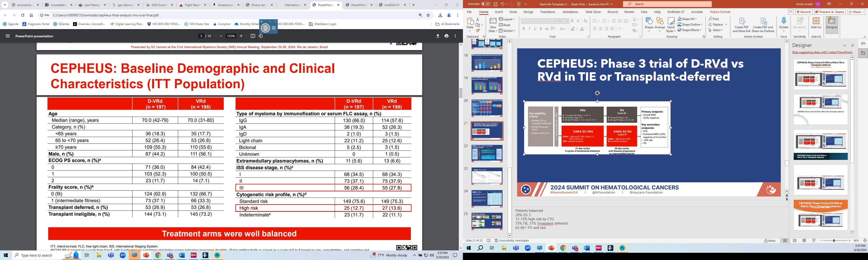Click PDF zoom in plus icon
The height and width of the screenshot is (260, 868).
coord(241,36)
